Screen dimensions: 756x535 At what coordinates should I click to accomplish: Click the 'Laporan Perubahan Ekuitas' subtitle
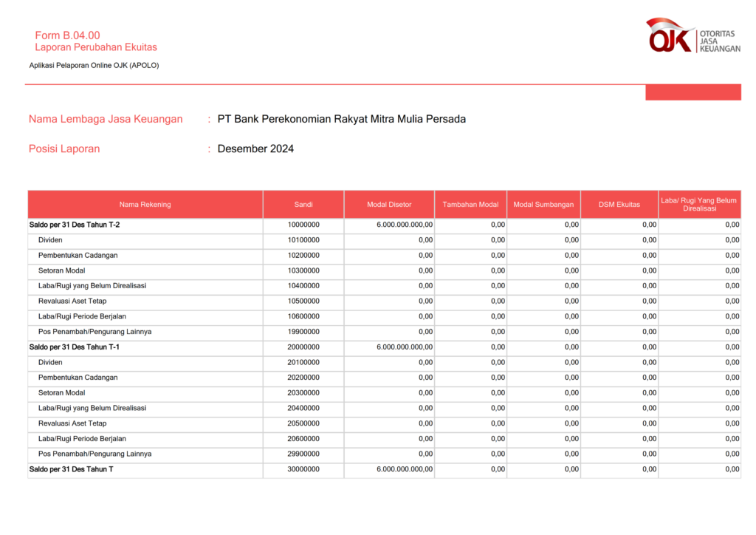pos(96,47)
